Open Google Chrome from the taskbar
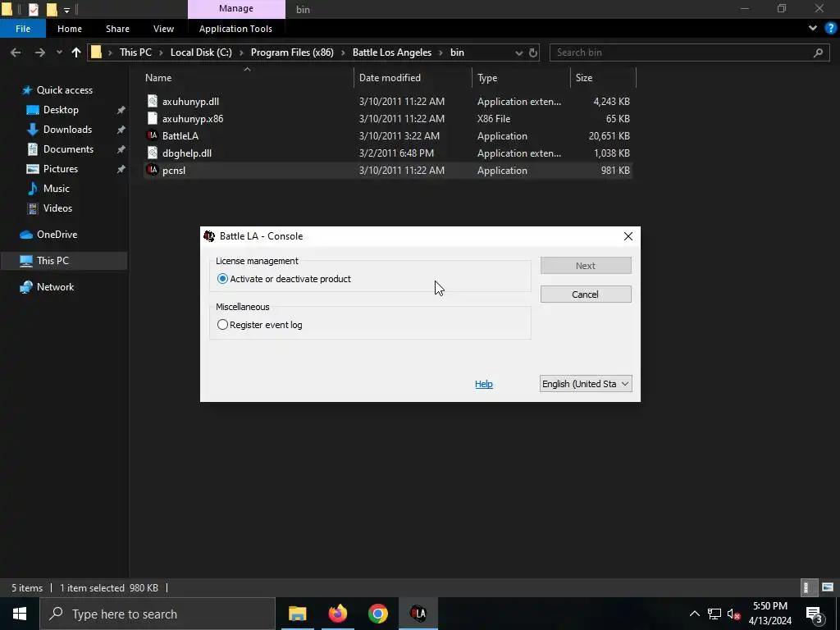 377,614
